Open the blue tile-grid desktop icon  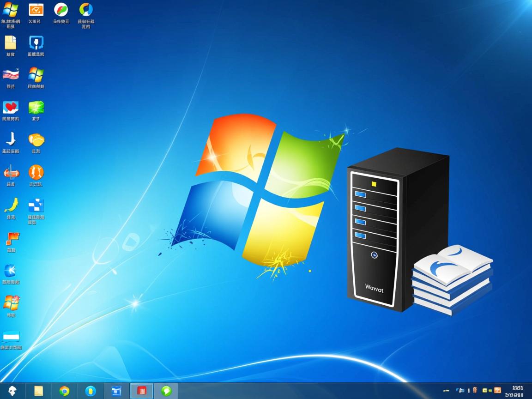click(37, 207)
